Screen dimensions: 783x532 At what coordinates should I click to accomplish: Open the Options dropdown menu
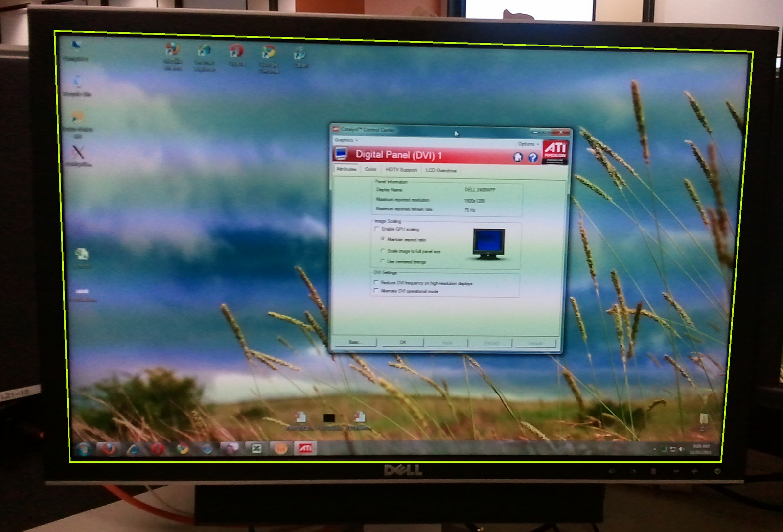(528, 144)
